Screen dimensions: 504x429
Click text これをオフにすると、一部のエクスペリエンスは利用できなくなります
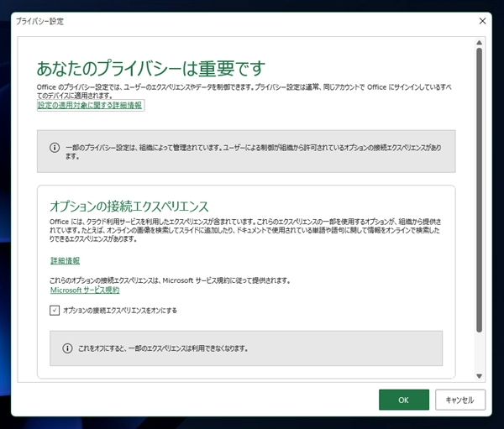coord(163,348)
